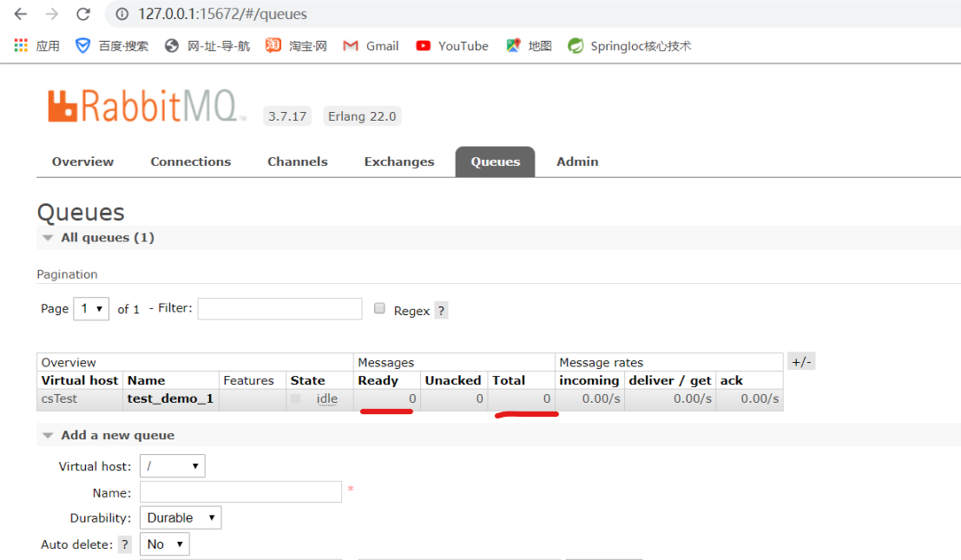This screenshot has height=560, width=961.
Task: Select the Queues tab
Action: pos(495,161)
